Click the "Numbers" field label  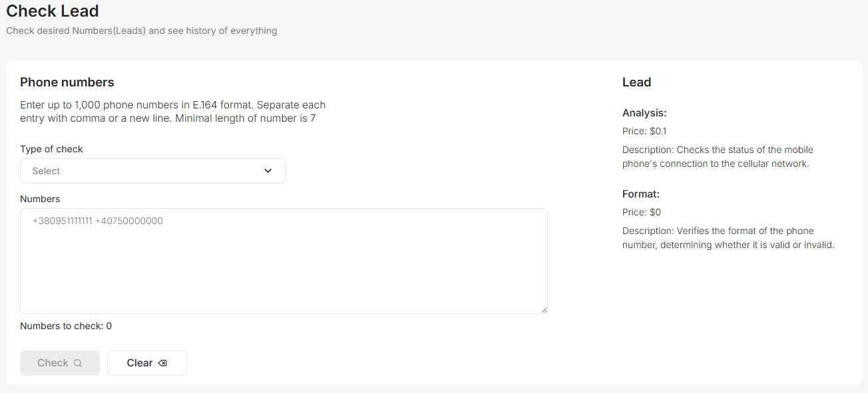(40, 199)
